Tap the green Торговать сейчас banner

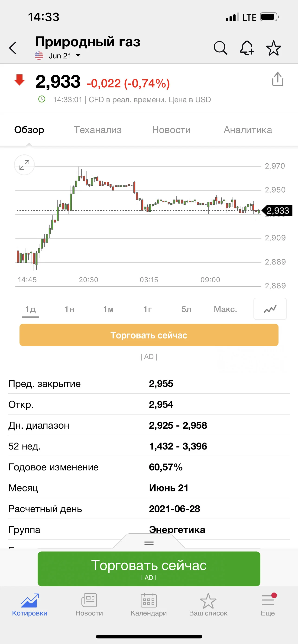pyautogui.click(x=149, y=569)
